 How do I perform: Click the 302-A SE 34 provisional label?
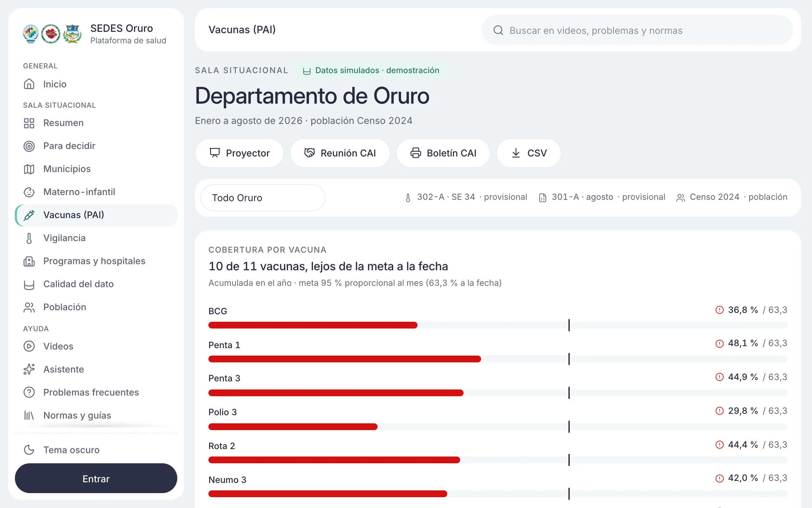(466, 197)
